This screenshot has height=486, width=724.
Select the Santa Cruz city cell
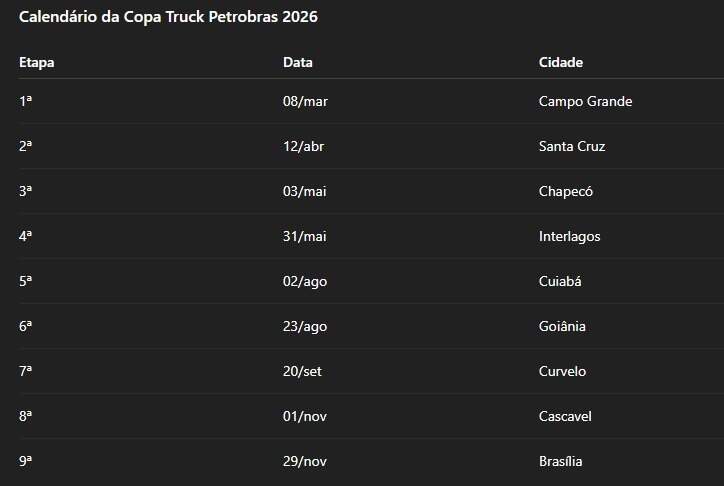(572, 146)
